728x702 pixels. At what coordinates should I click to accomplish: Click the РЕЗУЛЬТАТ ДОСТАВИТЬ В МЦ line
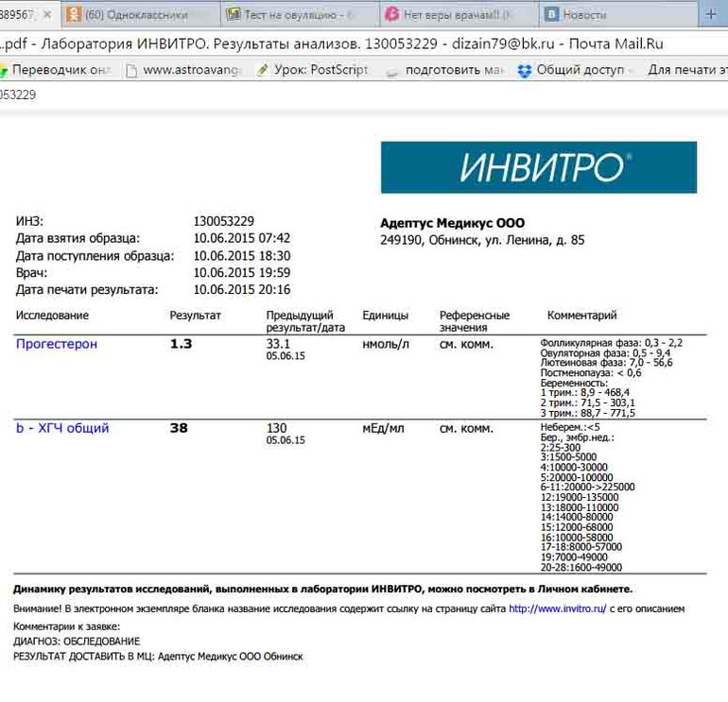pyautogui.click(x=158, y=656)
